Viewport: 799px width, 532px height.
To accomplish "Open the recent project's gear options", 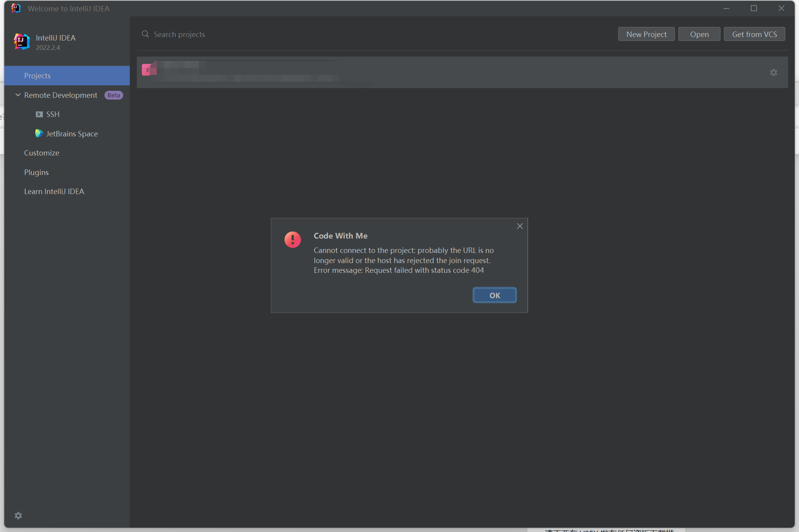I will [773, 72].
